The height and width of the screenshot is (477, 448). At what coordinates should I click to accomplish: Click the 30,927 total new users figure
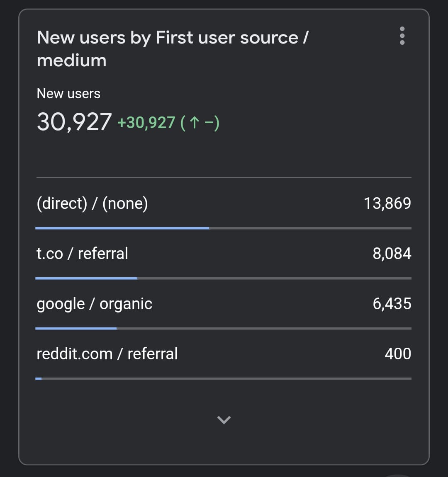[74, 122]
